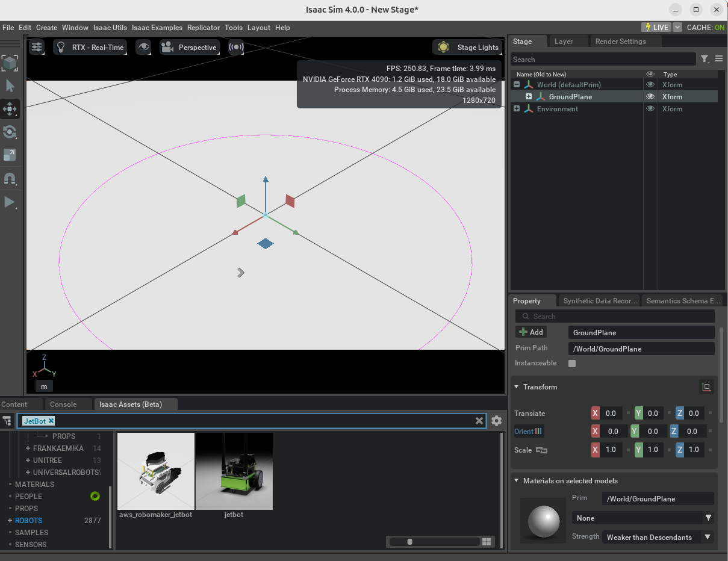Remove the JetBot search tag
Image resolution: width=728 pixels, height=561 pixels.
tap(51, 421)
